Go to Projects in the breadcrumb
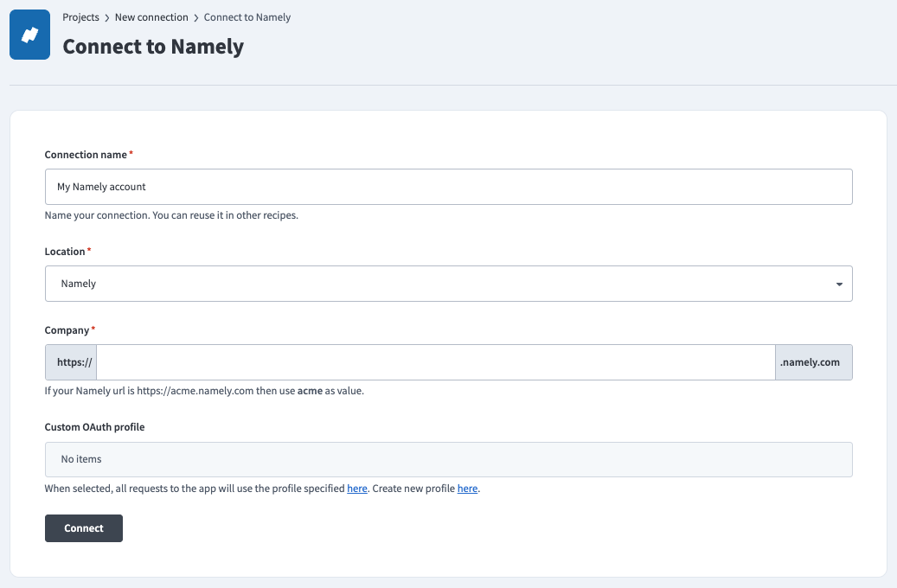This screenshot has height=588, width=897. point(80,17)
